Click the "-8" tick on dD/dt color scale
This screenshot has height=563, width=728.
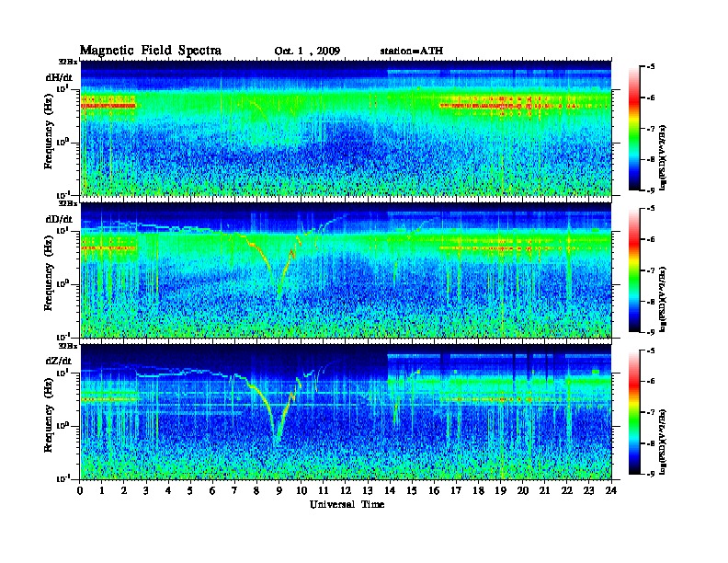tap(652, 302)
